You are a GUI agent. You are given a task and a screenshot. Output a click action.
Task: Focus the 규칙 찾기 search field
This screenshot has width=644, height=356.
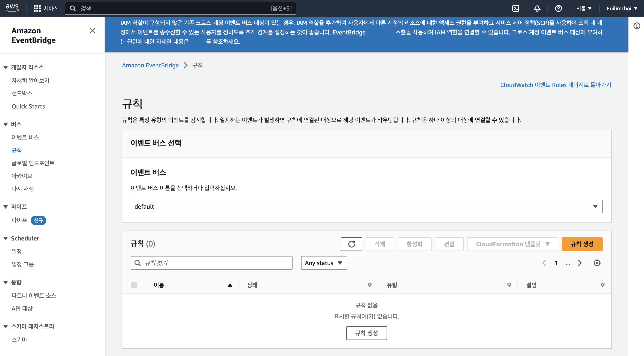[211, 263]
